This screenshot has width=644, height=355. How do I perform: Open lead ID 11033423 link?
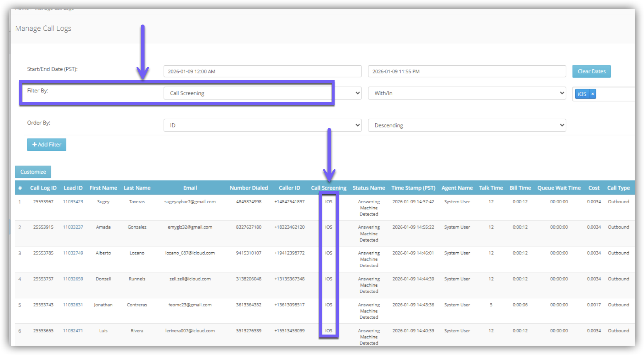73,201
